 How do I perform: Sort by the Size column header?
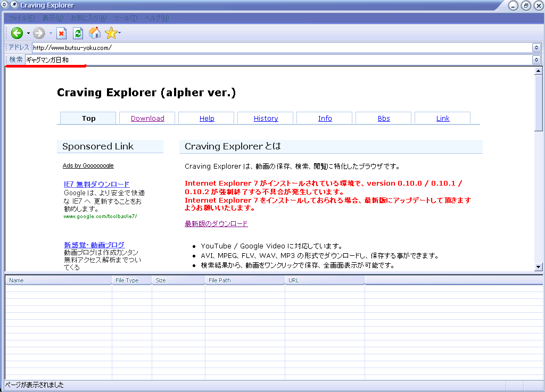[x=178, y=280]
